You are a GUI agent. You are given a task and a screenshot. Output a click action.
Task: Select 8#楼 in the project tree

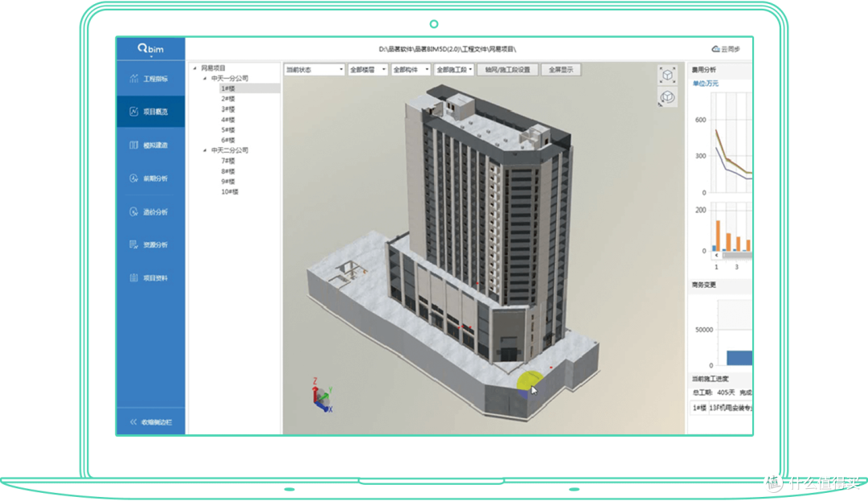tap(228, 171)
